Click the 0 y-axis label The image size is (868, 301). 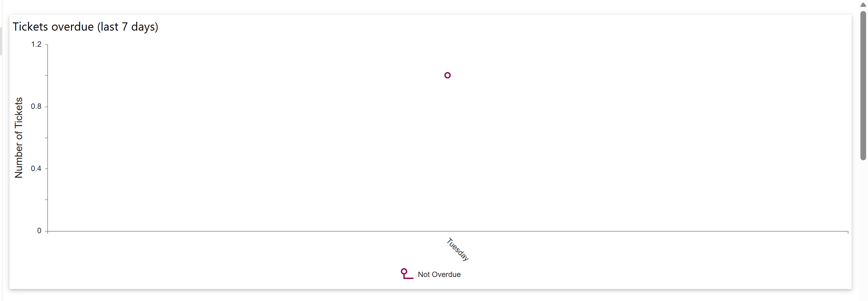tap(39, 231)
